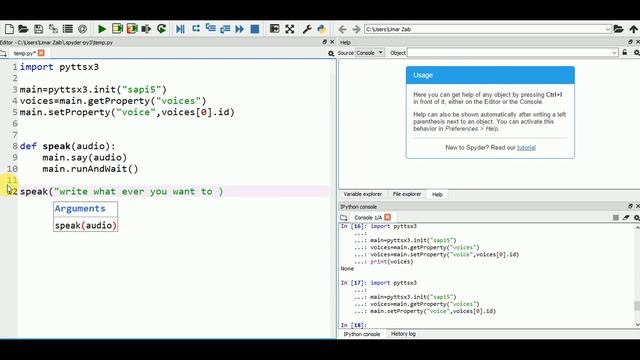Stop debugging with the blue square
This screenshot has height=360, width=640.
[x=255, y=29]
